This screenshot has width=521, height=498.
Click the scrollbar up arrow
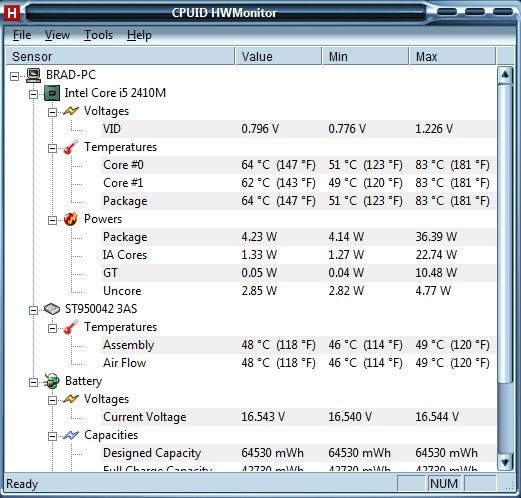pos(505,75)
